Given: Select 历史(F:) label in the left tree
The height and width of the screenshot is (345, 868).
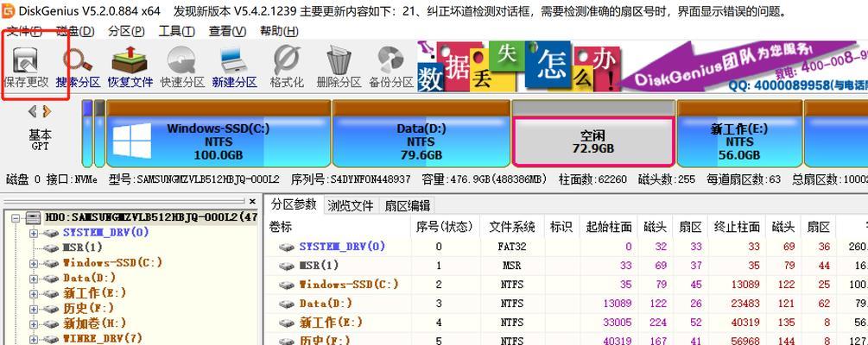Looking at the screenshot, I should click(x=88, y=308).
